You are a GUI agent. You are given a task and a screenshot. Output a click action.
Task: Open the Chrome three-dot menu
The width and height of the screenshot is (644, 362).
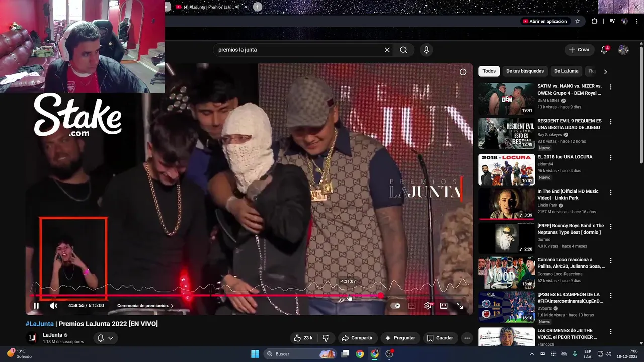[x=636, y=21]
